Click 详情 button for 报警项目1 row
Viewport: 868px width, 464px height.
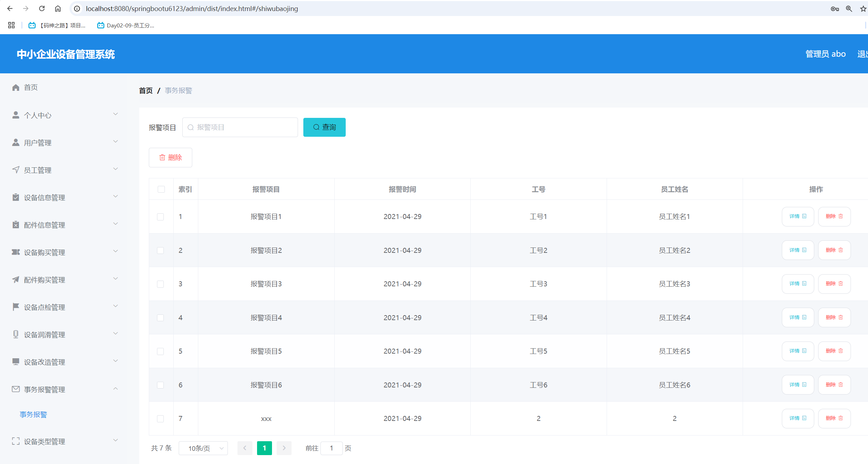tap(798, 217)
